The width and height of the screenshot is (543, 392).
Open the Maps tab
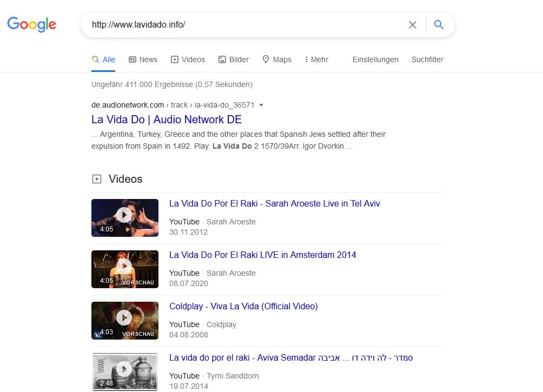(277, 59)
